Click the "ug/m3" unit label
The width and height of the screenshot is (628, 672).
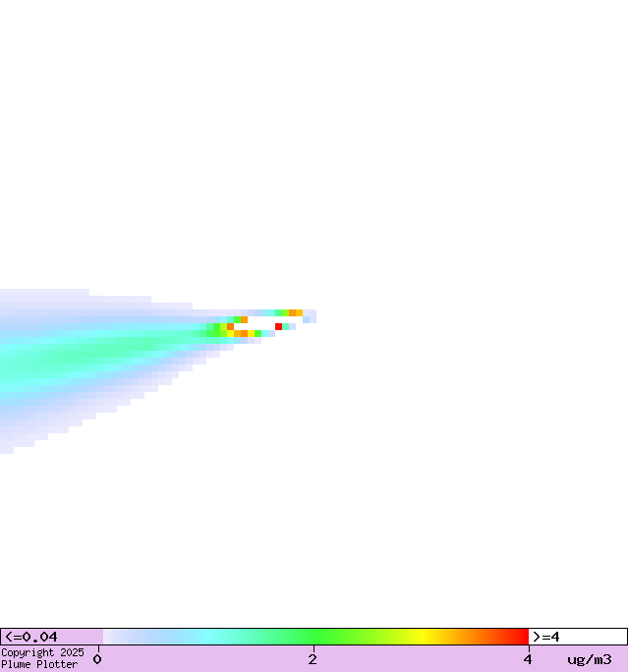(589, 659)
